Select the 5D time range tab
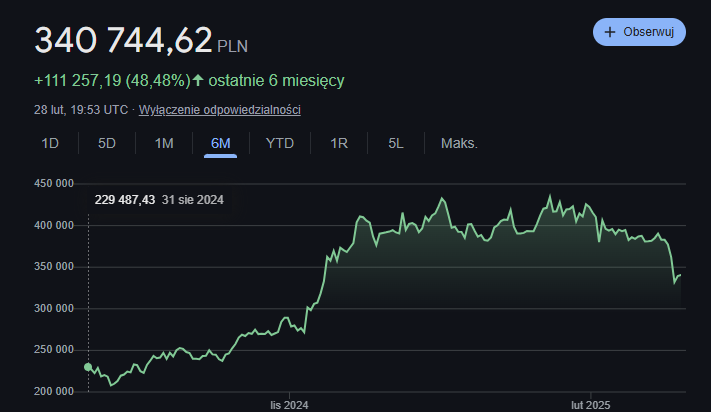Image resolution: width=711 pixels, height=412 pixels. (107, 143)
